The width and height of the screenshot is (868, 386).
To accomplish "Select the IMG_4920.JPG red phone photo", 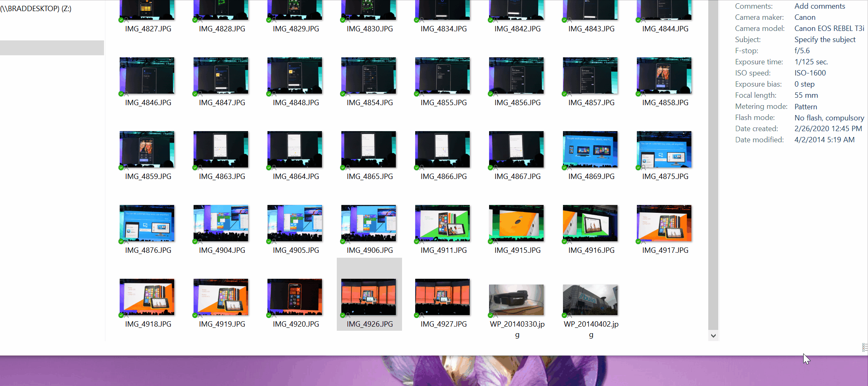I will (295, 297).
